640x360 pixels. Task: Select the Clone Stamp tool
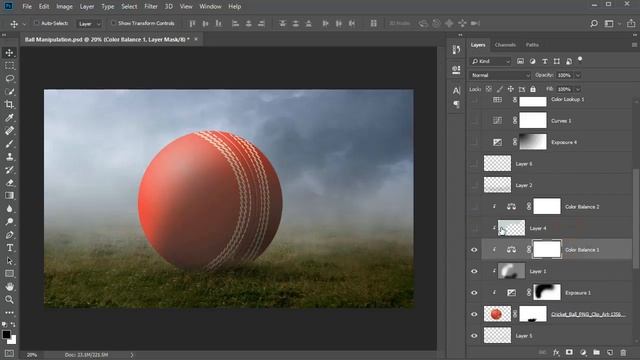point(9,157)
